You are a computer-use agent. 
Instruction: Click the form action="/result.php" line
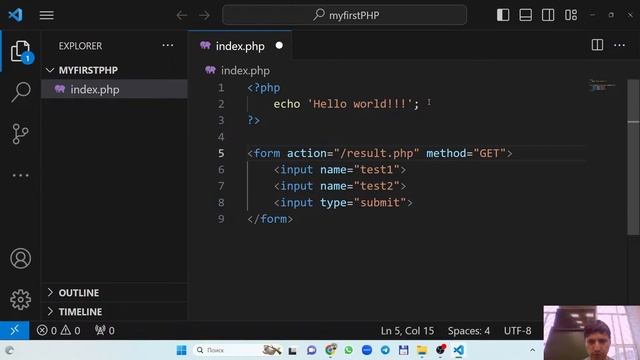click(380, 153)
